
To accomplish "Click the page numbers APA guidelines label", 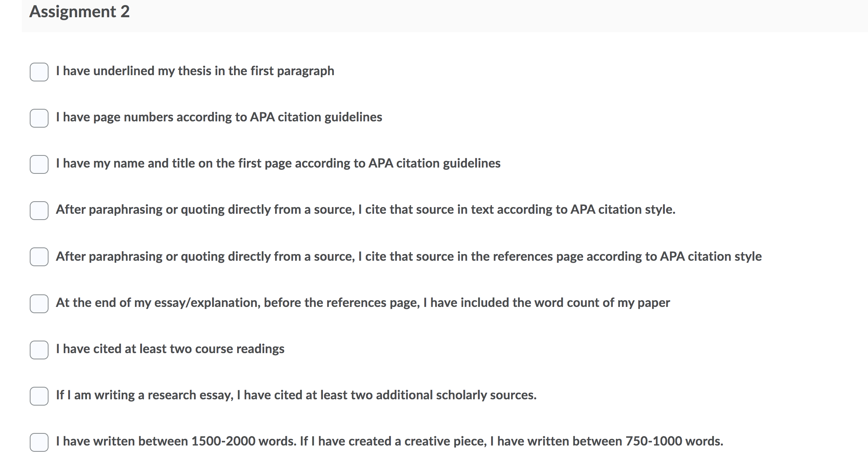I will (219, 117).
